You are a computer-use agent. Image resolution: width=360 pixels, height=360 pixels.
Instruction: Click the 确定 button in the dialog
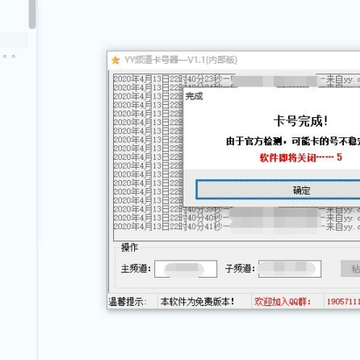[278, 190]
